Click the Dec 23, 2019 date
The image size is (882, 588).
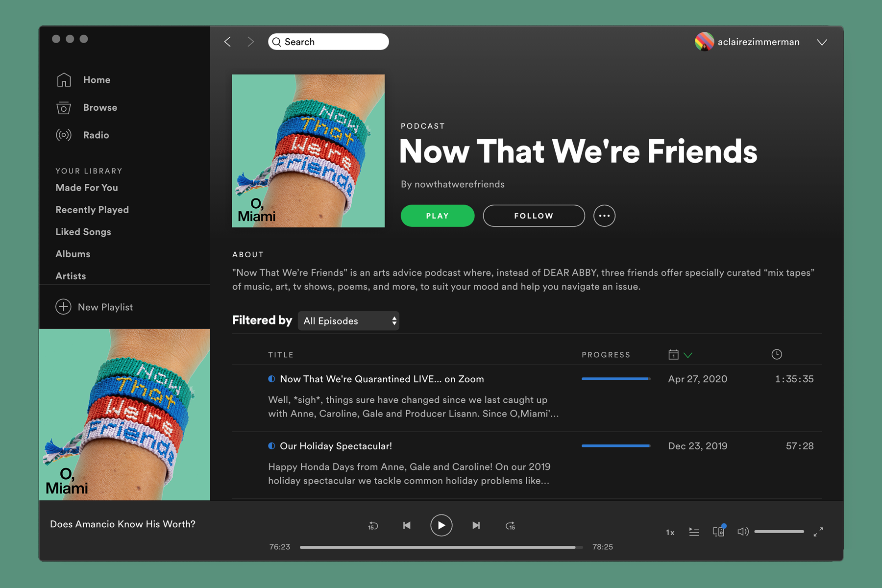698,446
